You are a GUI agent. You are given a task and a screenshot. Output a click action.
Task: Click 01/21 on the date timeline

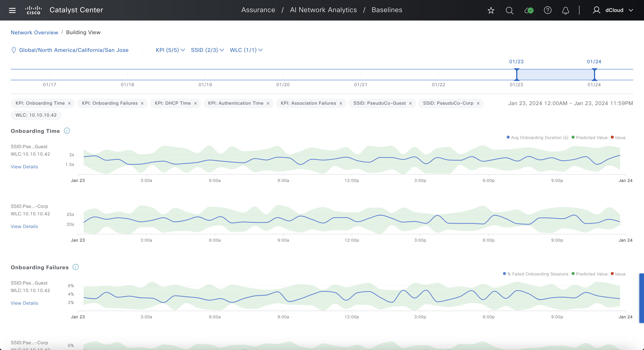click(x=361, y=85)
